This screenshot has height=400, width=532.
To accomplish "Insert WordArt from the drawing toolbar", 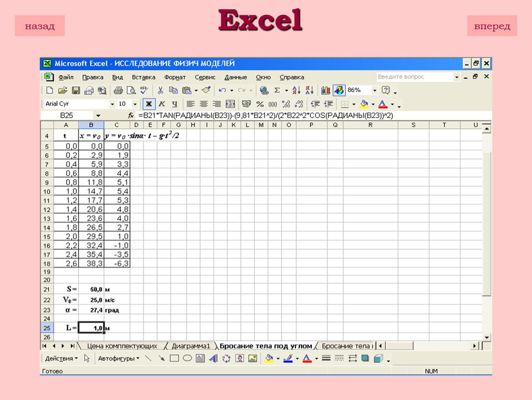I will pos(213,359).
